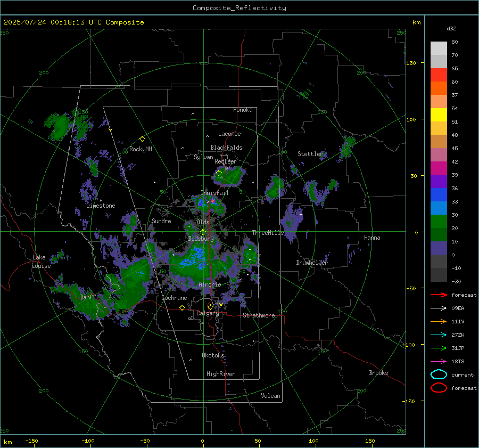Select the cyan 27ZW arrow legend icon
Screen dimensions: 479x448
pyautogui.click(x=439, y=335)
